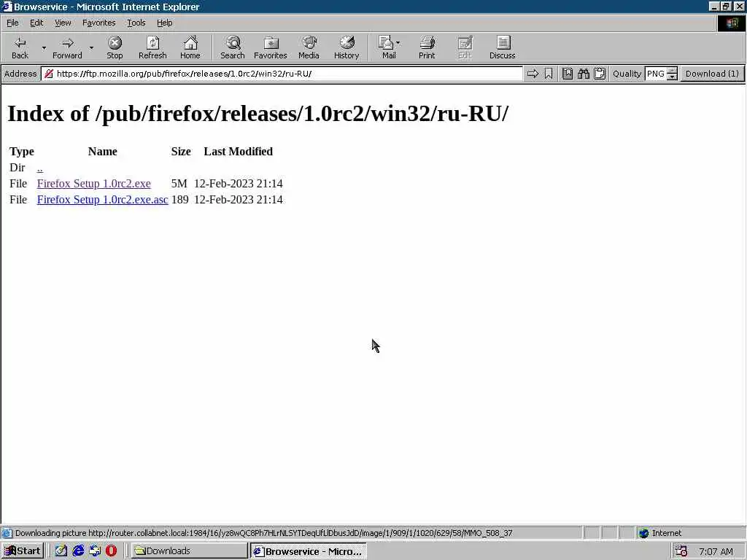Click the Download (1) button
The image size is (747, 560).
712,74
